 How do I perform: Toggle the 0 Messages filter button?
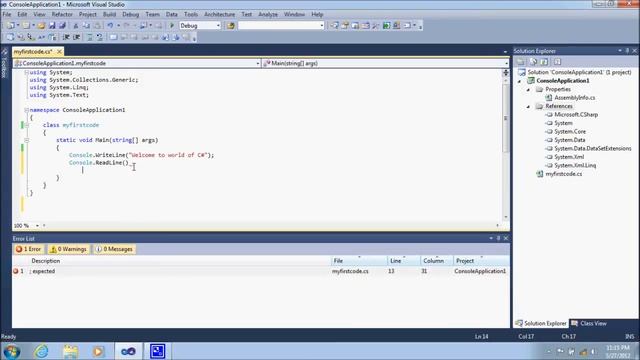[114, 249]
